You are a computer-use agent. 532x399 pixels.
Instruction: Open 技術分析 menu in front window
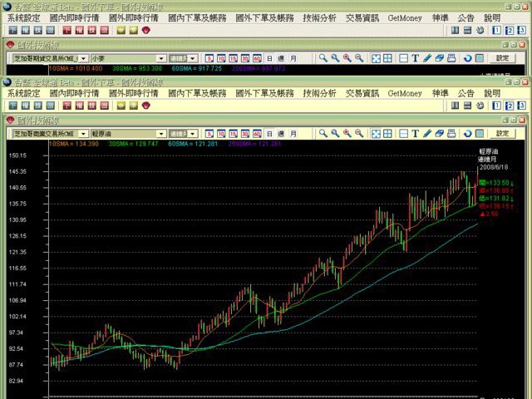click(x=319, y=93)
